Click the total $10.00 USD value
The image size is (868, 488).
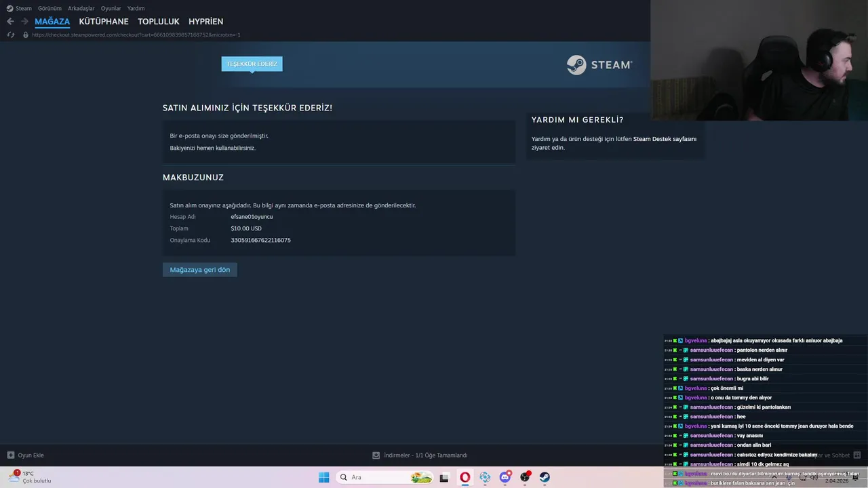[x=246, y=228]
